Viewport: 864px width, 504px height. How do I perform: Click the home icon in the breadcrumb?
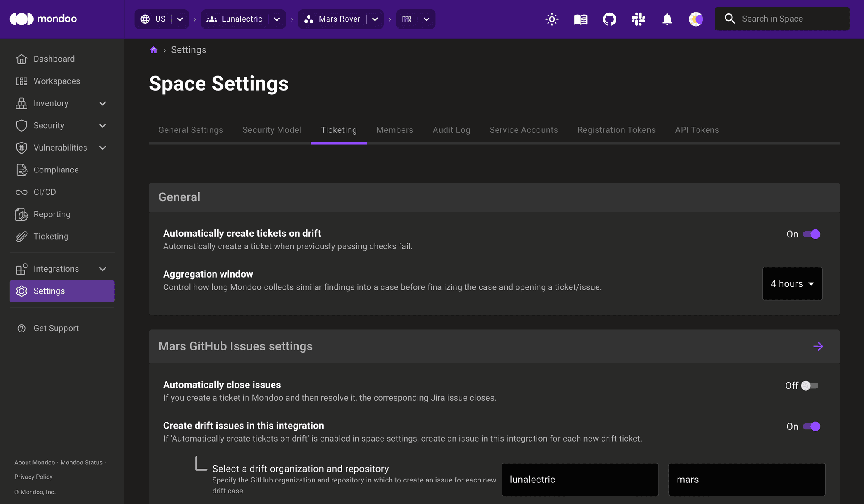(x=154, y=49)
